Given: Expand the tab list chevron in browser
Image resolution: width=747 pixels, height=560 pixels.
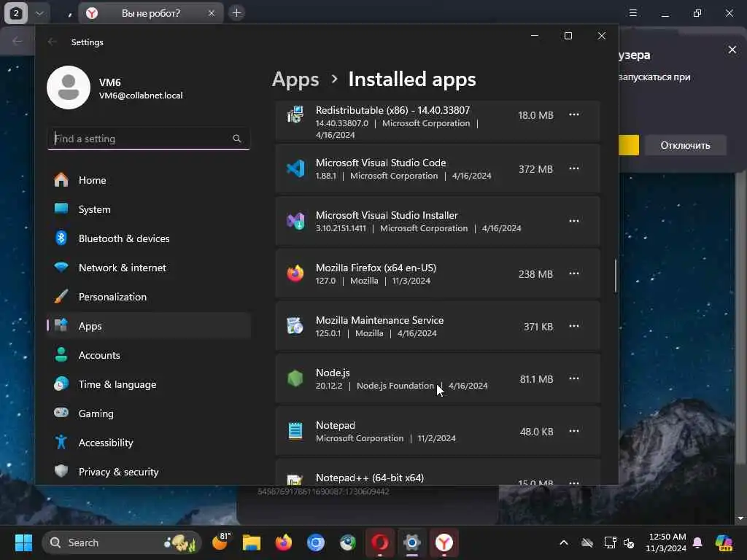Looking at the screenshot, I should click(39, 13).
